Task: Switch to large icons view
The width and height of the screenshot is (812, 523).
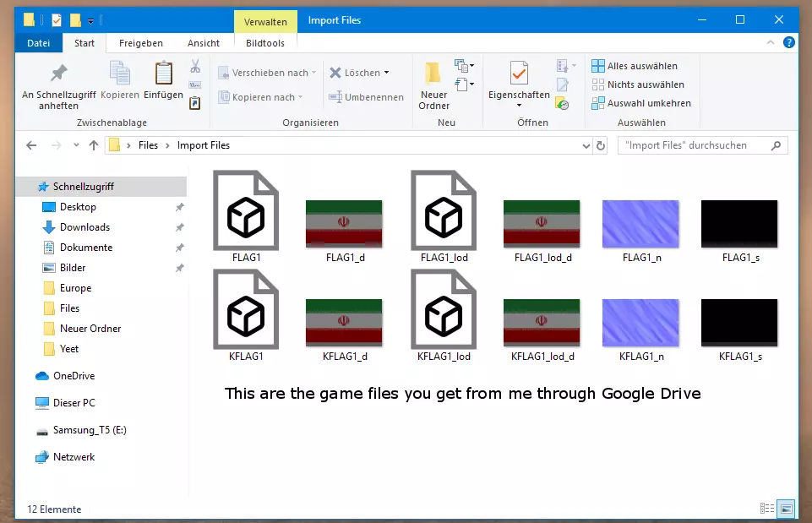Action: point(786,509)
